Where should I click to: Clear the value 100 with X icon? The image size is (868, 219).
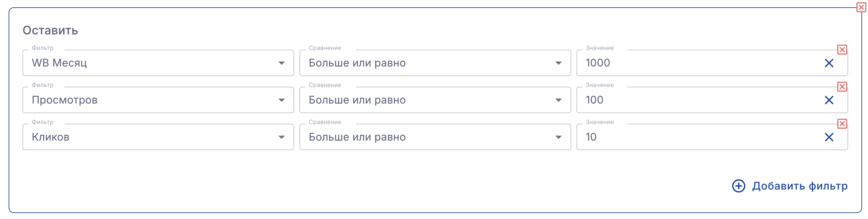coord(829,100)
